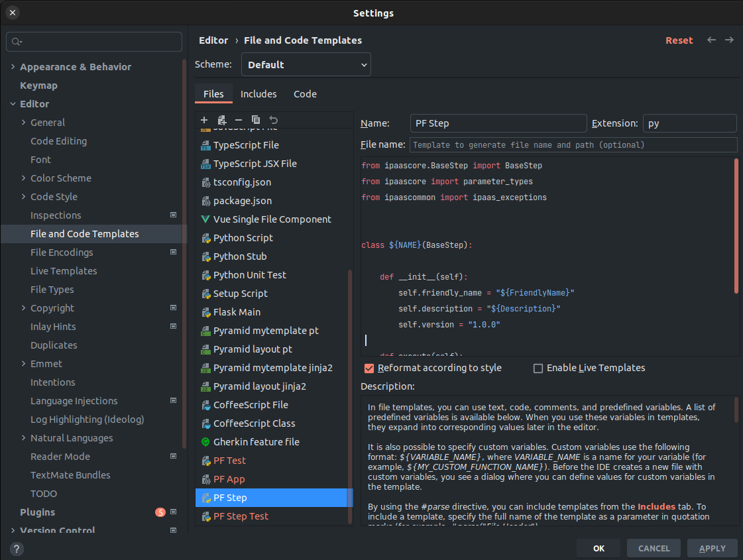This screenshot has width=743, height=560.
Task: Click the Copy Template icon
Action: pos(256,120)
